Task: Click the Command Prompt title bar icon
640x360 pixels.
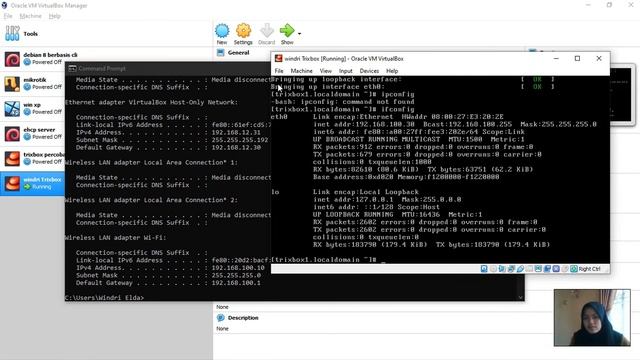Action: (73, 68)
